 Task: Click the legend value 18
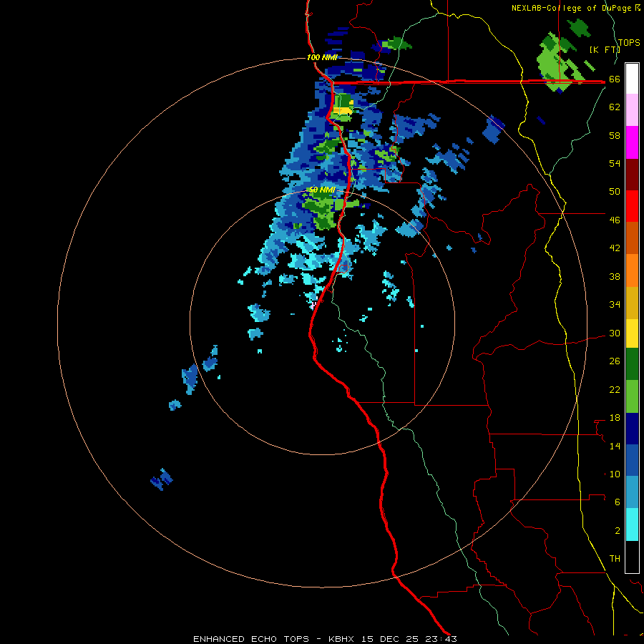pyautogui.click(x=615, y=418)
